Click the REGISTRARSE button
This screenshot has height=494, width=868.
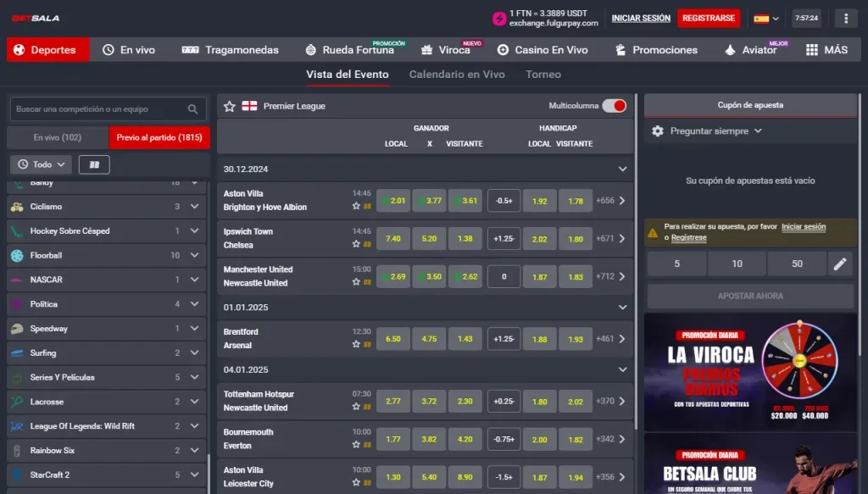tap(708, 18)
